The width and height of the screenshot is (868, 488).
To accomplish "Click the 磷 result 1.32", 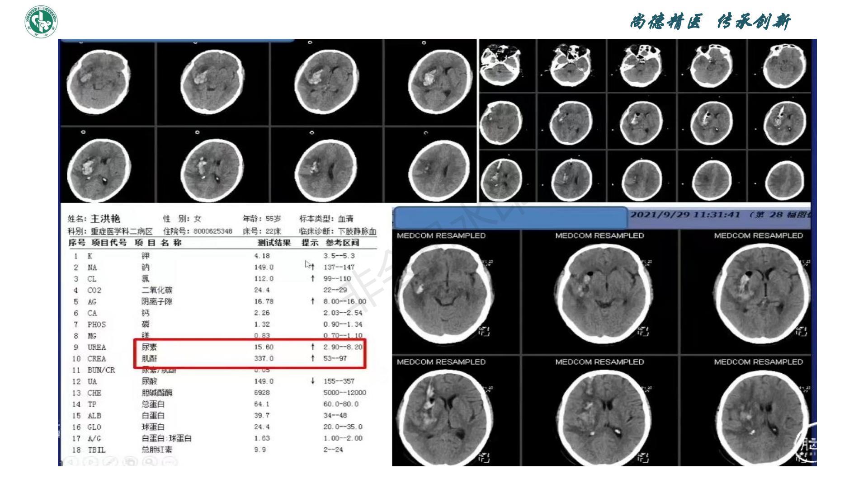I will [262, 324].
